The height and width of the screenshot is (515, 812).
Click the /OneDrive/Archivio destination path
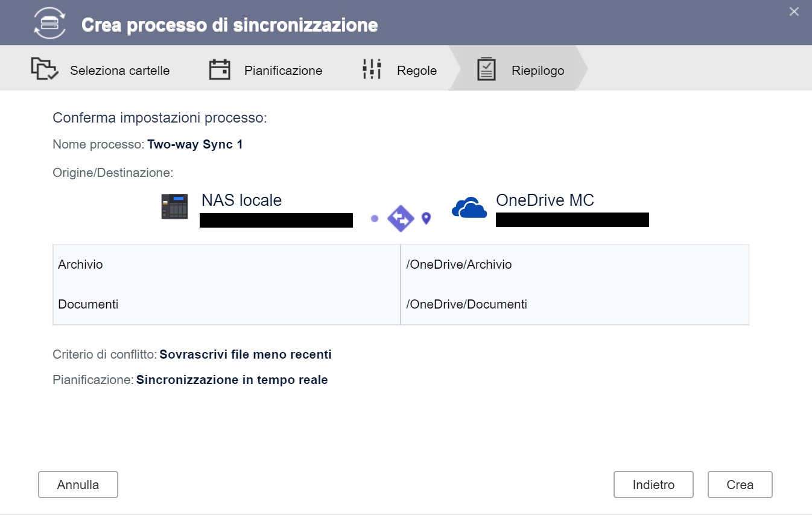point(459,264)
